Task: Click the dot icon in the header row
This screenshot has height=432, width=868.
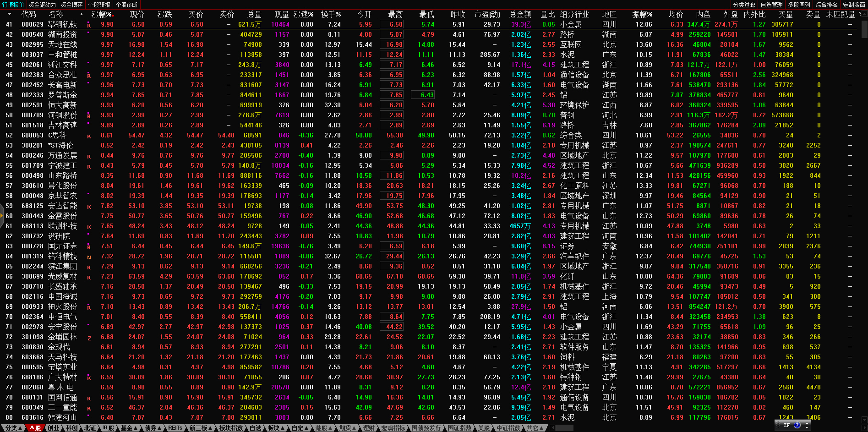Action: tap(82, 14)
